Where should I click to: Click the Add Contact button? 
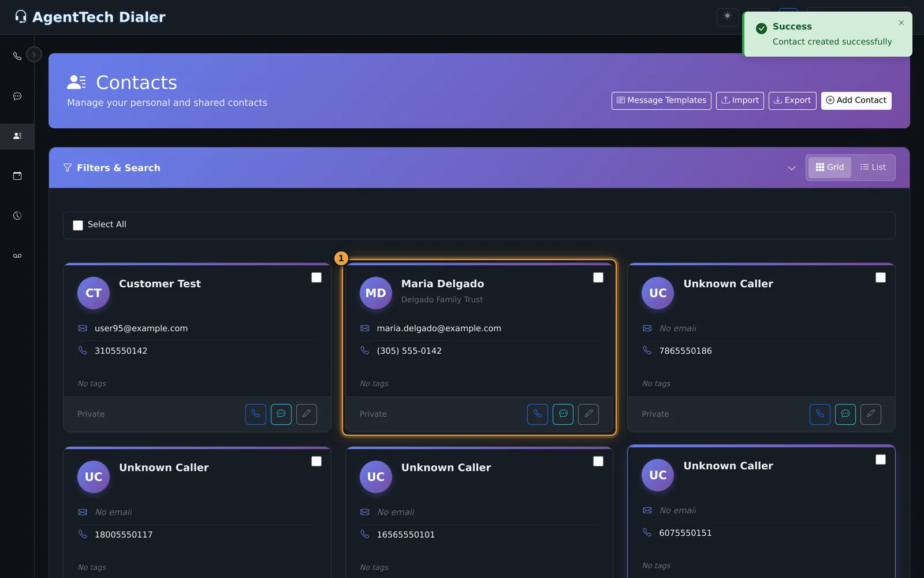856,101
